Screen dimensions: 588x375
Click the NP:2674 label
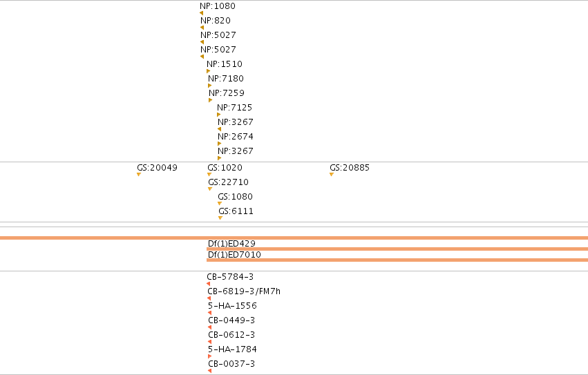pos(236,137)
